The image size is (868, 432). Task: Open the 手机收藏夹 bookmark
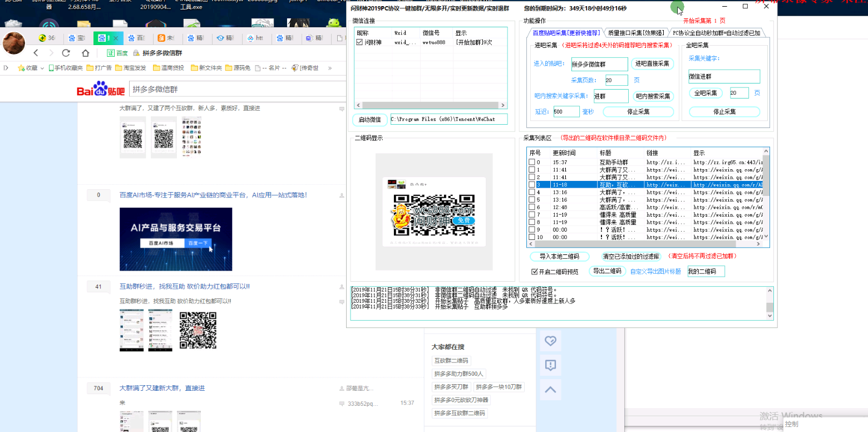pyautogui.click(x=66, y=68)
